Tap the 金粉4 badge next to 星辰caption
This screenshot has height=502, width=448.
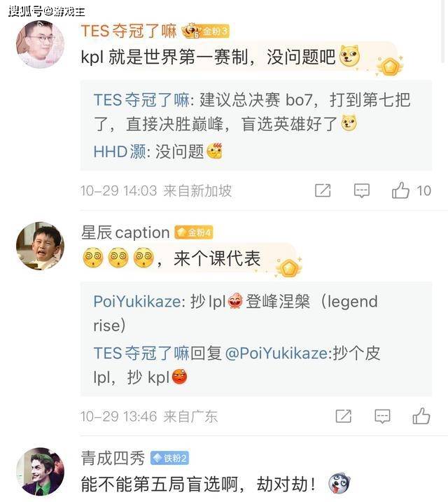(x=194, y=232)
